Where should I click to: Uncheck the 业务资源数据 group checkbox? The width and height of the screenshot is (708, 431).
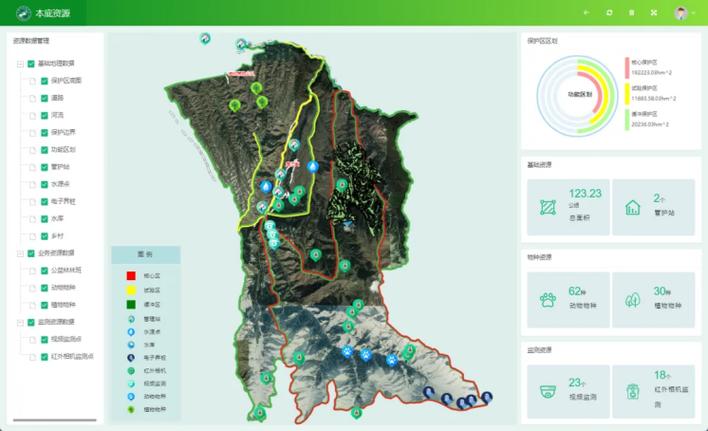point(31,253)
